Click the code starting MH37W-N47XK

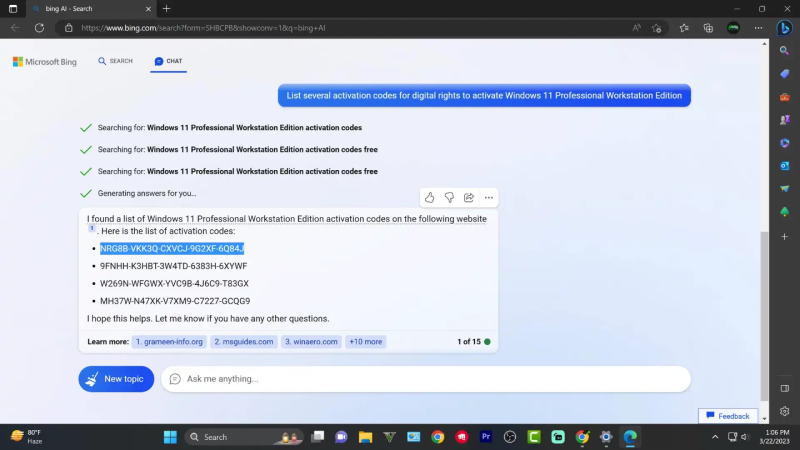(x=175, y=301)
